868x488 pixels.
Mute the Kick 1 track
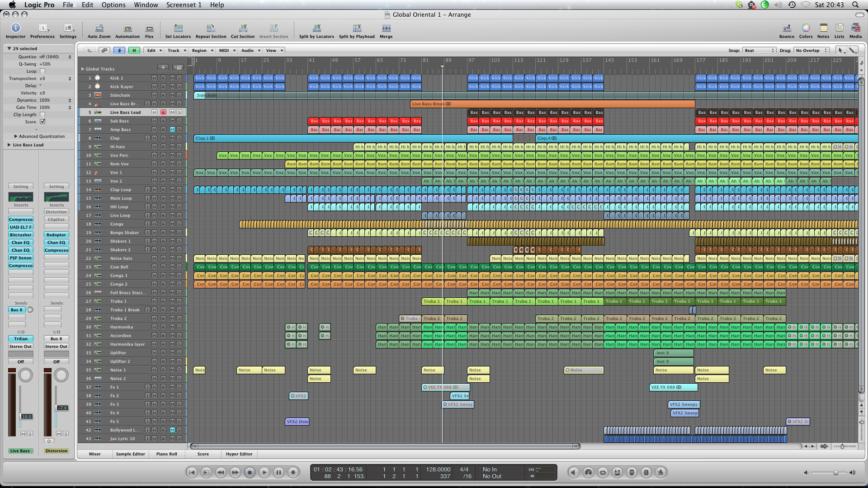tap(172, 78)
